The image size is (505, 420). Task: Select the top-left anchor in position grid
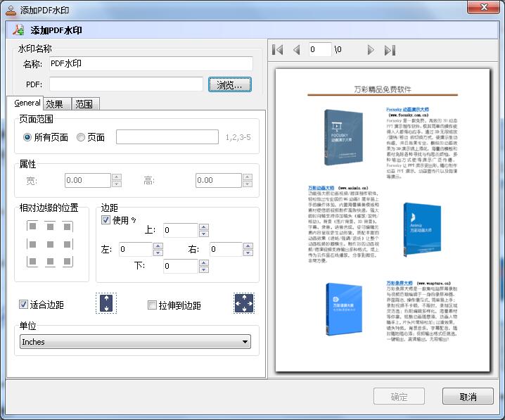32,227
